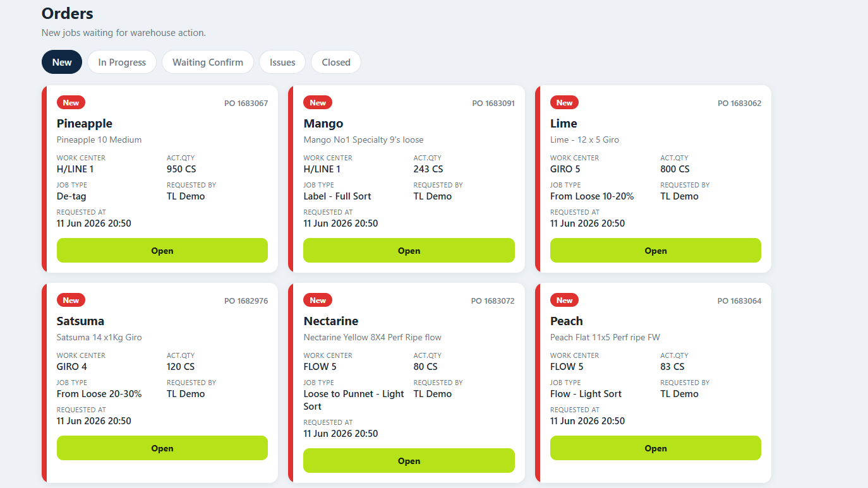The image size is (868, 488).
Task: Select the 'Lime - 12 x 5 Giro' description
Action: (585, 140)
